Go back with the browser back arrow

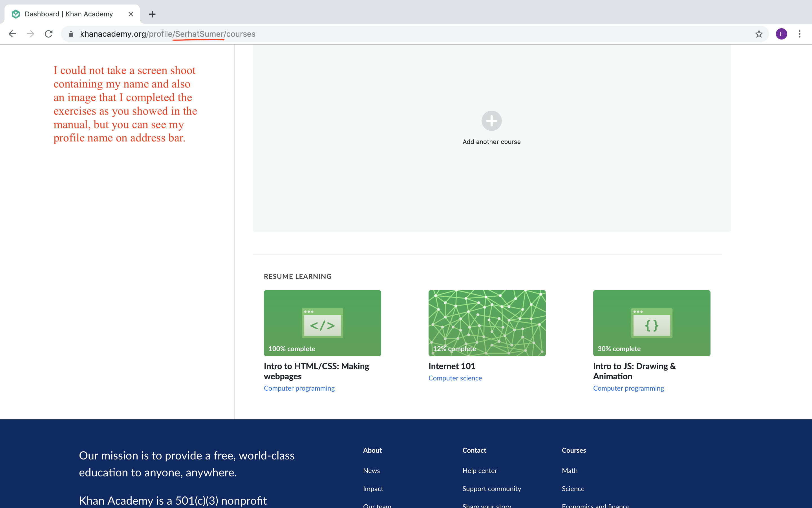pyautogui.click(x=12, y=34)
